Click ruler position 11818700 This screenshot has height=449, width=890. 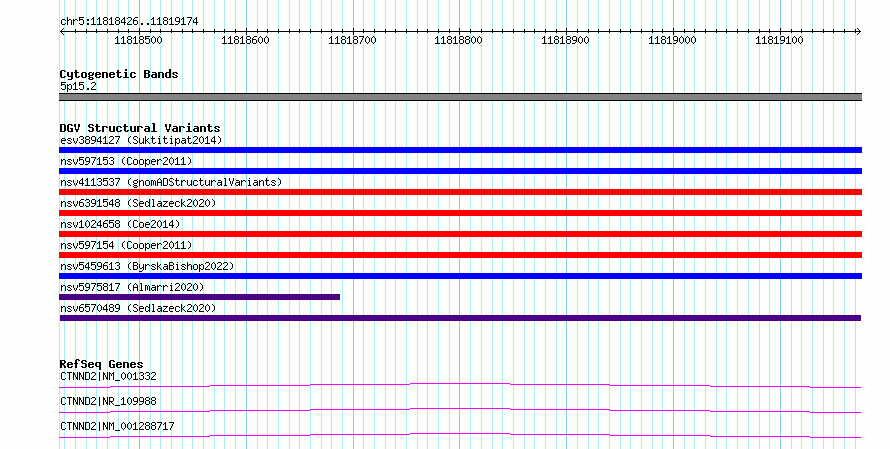(352, 40)
